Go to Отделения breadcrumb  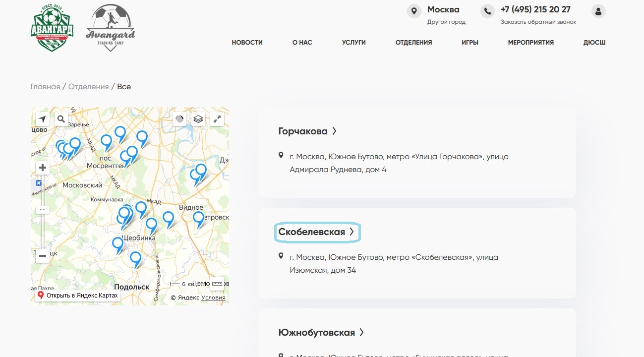click(88, 87)
